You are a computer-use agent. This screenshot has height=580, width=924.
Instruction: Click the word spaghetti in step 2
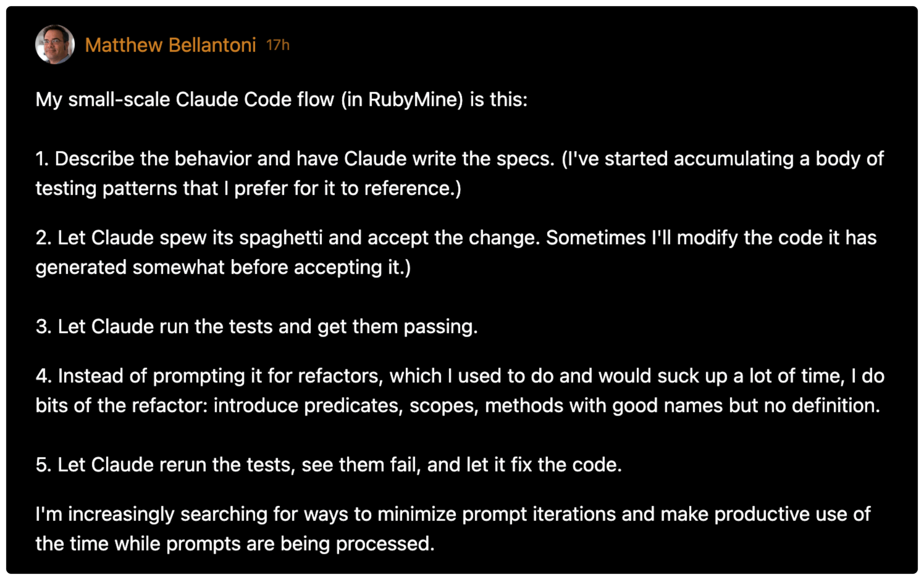[281, 238]
